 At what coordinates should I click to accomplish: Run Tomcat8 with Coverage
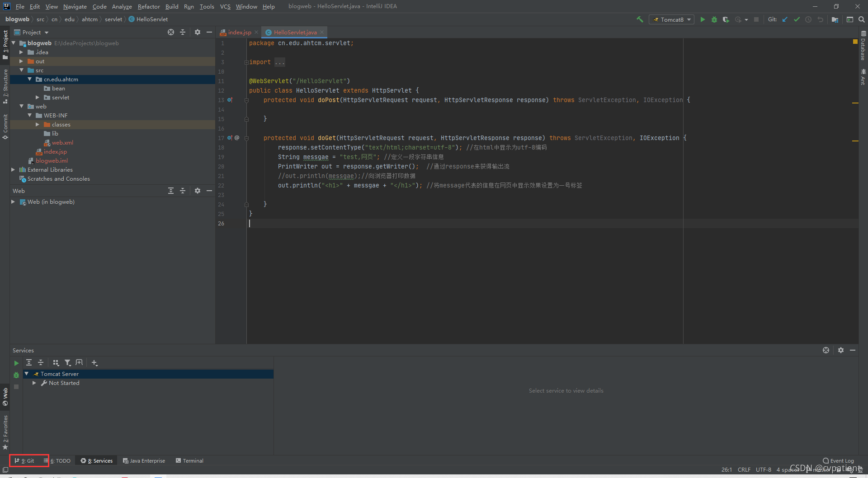coord(726,19)
